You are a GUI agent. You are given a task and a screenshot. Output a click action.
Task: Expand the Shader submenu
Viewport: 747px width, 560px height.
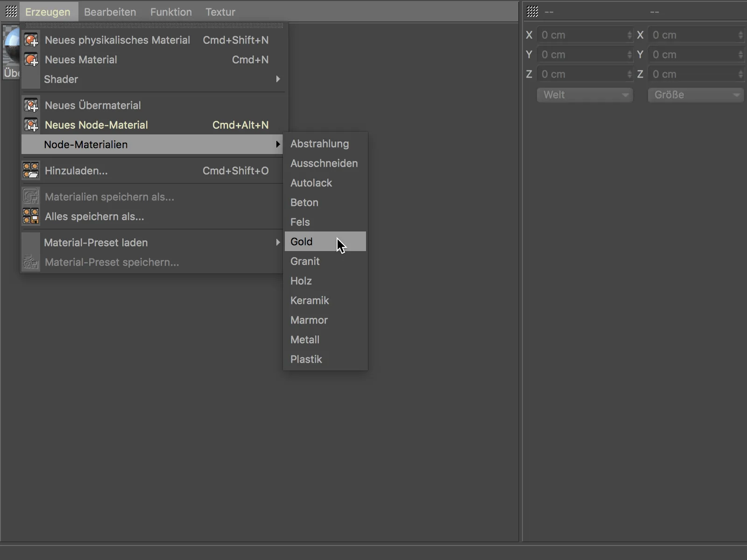click(x=153, y=79)
